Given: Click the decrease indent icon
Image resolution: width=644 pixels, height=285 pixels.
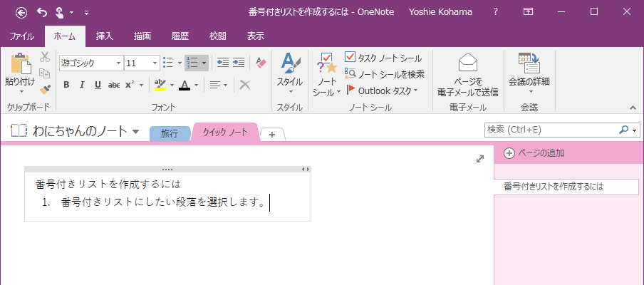Looking at the screenshot, I should click(x=222, y=63).
